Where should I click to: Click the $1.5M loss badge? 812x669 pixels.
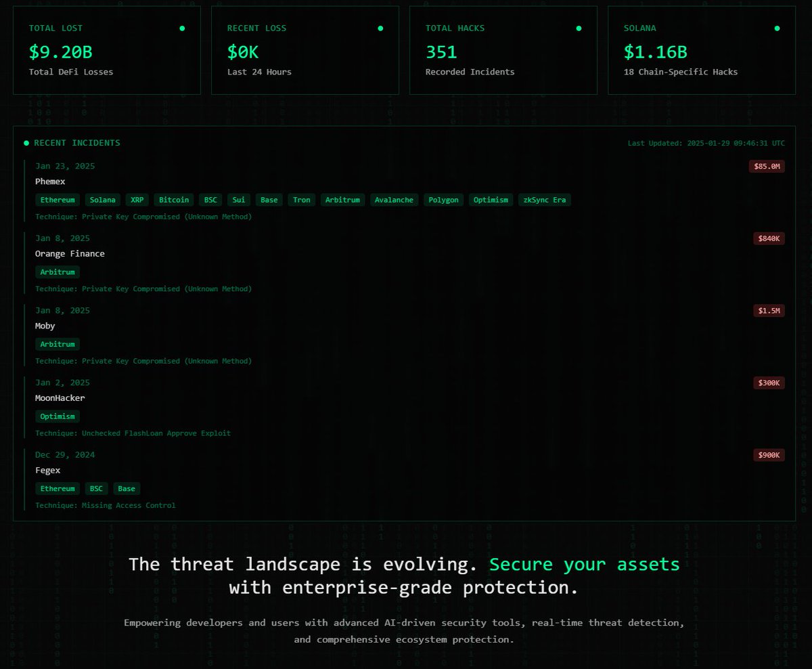point(769,311)
